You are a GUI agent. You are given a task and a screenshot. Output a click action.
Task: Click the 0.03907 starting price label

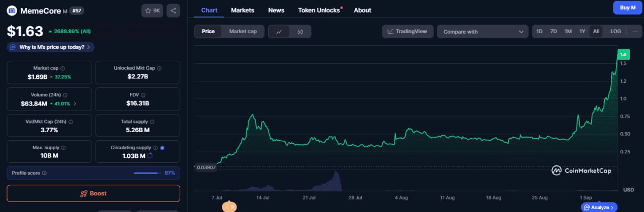206,167
